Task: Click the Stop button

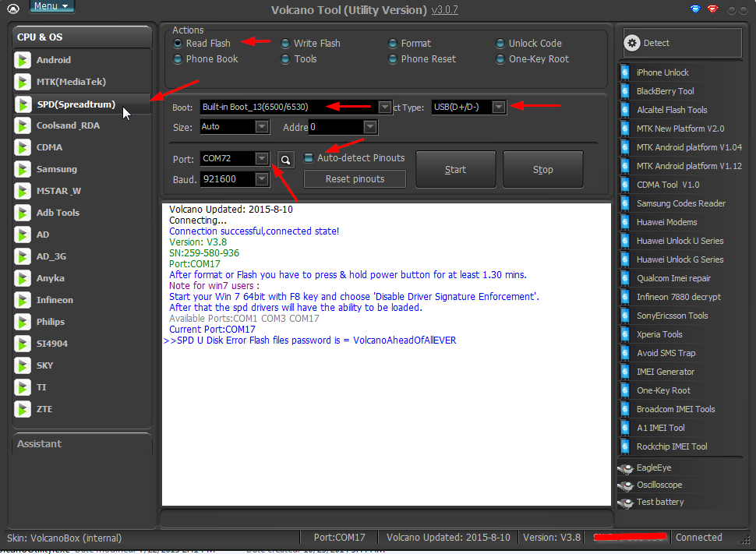Action: point(543,169)
